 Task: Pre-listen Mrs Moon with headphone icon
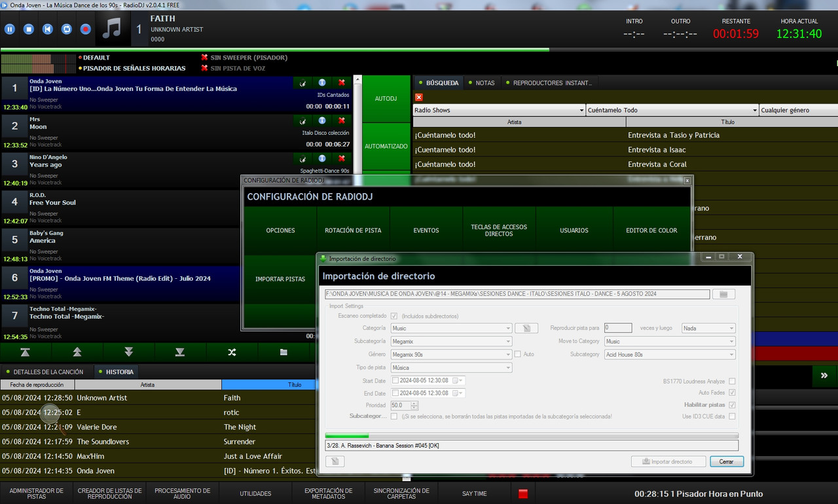302,121
